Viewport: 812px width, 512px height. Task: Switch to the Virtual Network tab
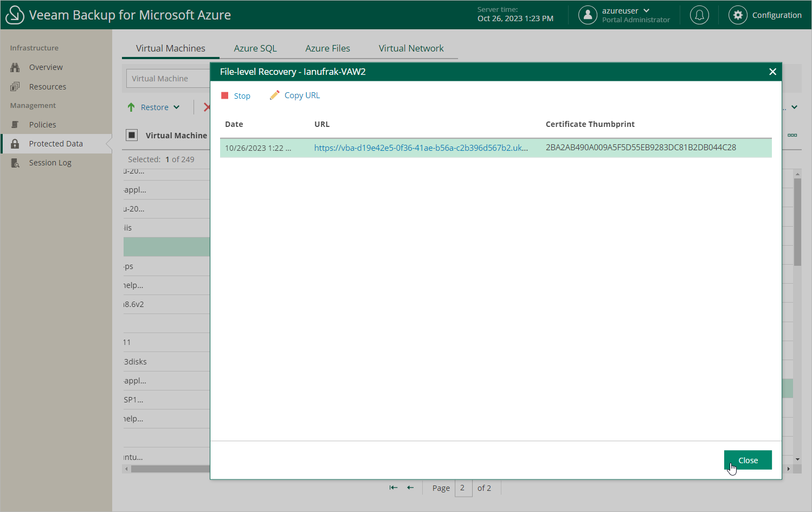[x=411, y=48]
